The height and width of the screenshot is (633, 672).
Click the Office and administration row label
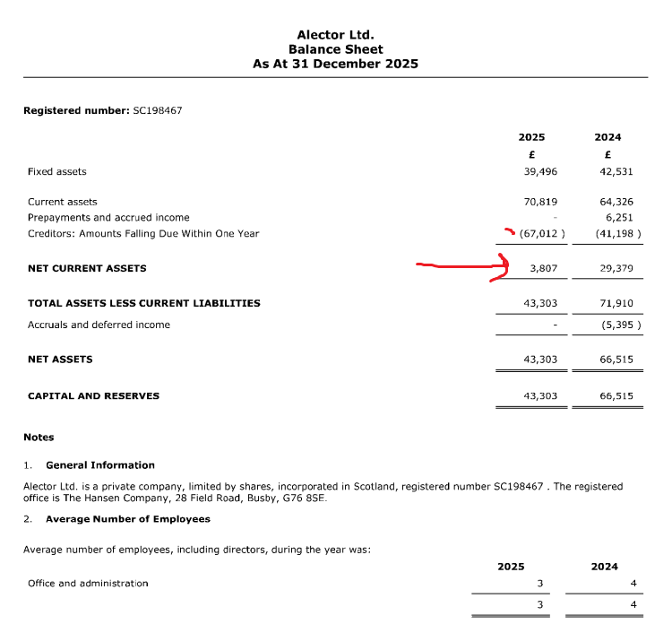(88, 584)
